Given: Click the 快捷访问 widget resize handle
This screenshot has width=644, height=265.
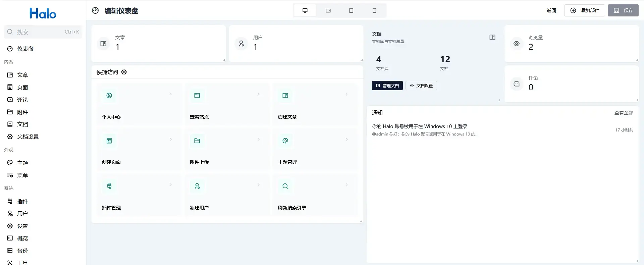Looking at the screenshot, I should (x=361, y=221).
